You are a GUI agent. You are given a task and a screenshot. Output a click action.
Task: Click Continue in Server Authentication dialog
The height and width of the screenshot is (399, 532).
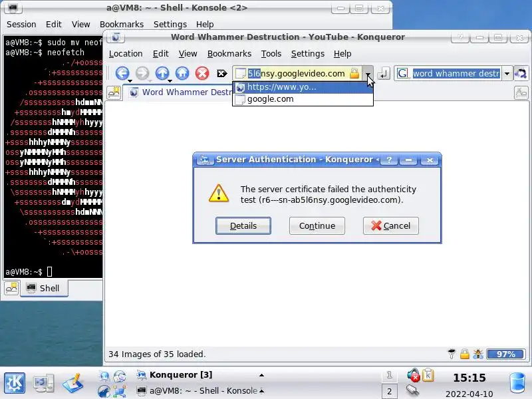tap(317, 225)
